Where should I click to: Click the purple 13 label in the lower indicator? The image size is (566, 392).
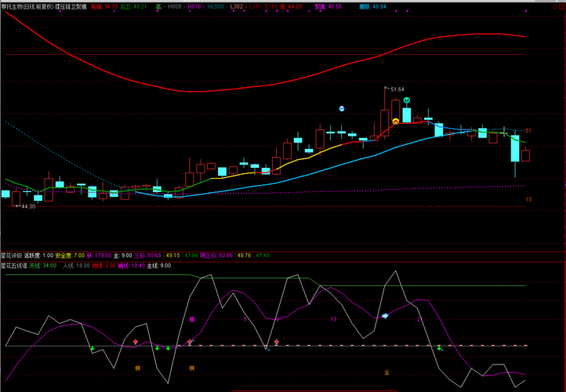333,319
